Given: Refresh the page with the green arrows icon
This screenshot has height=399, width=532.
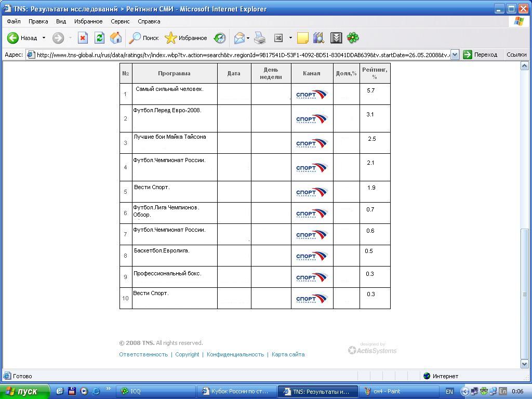Looking at the screenshot, I should pyautogui.click(x=99, y=38).
